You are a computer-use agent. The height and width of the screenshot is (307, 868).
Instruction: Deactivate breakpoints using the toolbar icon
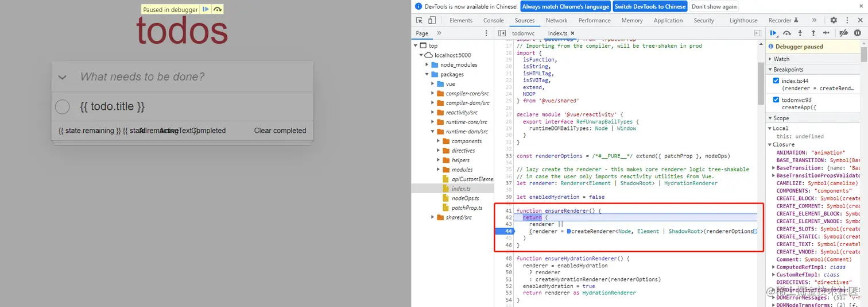[x=844, y=33]
